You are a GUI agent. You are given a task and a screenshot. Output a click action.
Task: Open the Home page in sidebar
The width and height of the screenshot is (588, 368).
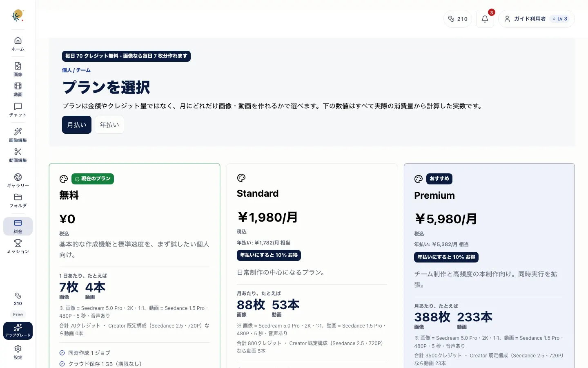click(18, 44)
